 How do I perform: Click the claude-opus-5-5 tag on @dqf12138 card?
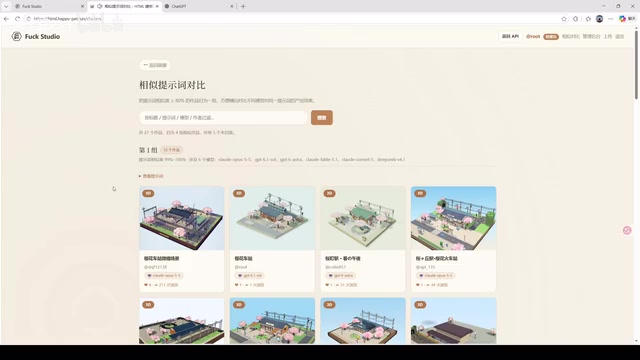tap(164, 276)
